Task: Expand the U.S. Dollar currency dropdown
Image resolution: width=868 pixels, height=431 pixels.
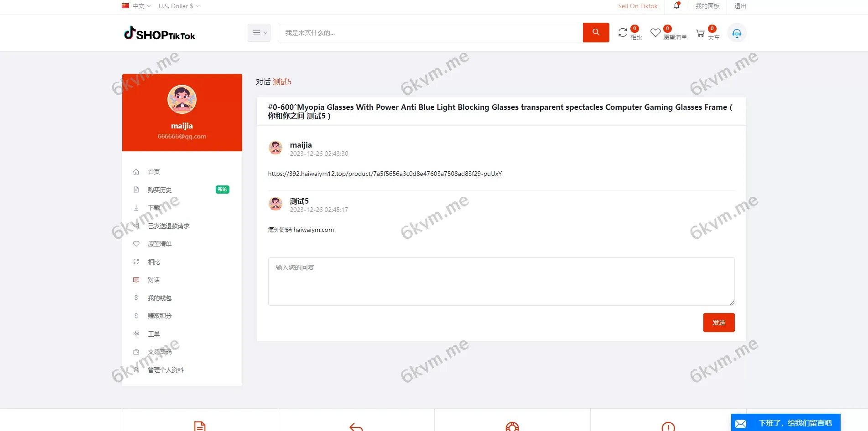Action: (179, 6)
